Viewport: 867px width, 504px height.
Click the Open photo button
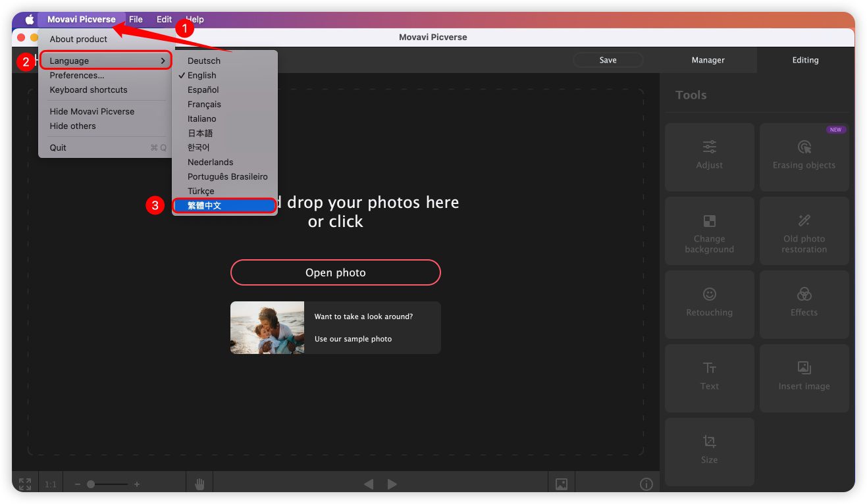pos(335,272)
